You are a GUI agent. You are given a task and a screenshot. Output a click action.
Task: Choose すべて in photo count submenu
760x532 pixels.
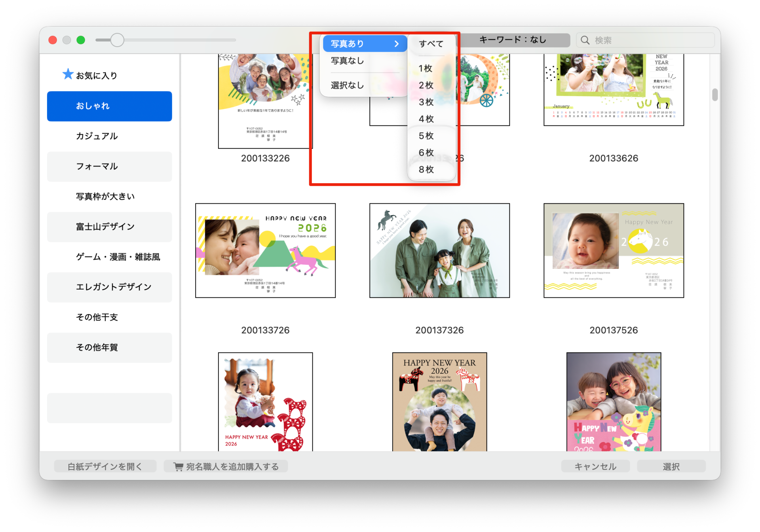pos(431,44)
